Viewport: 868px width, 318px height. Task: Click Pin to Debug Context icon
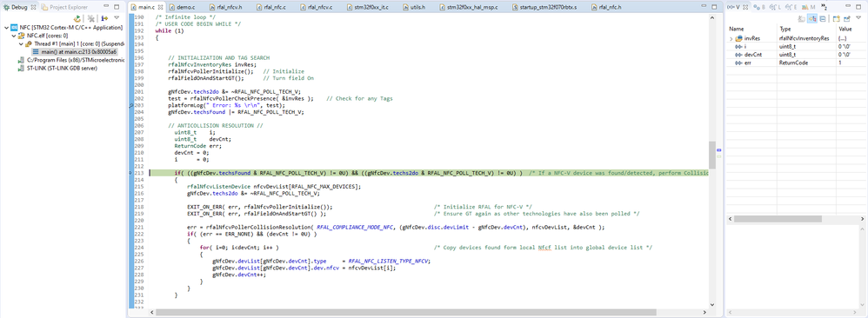pos(847,19)
